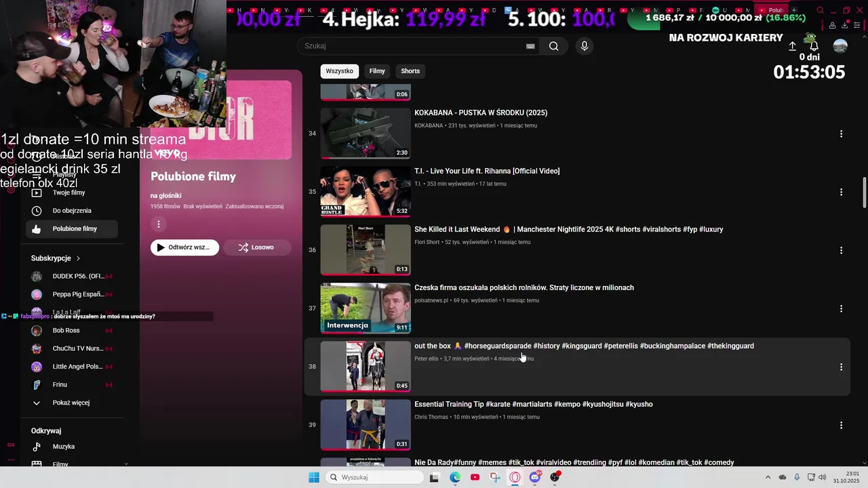Open Chris Thomas channel link
The height and width of the screenshot is (488, 868).
click(x=431, y=417)
